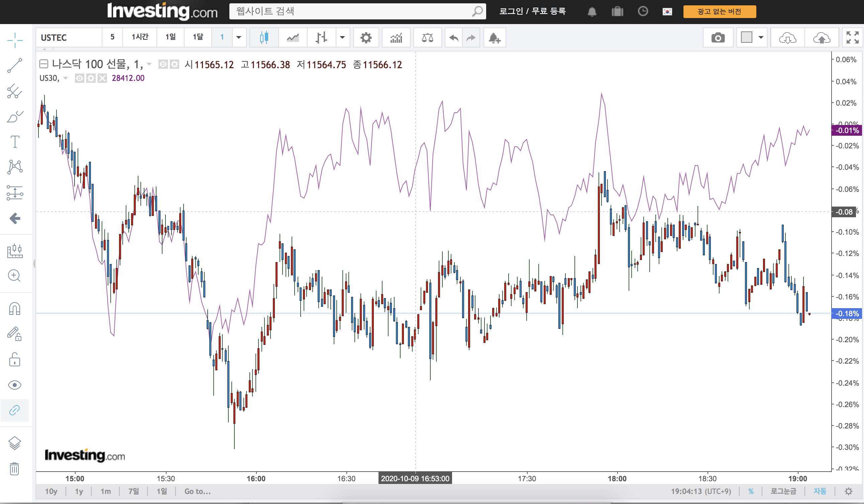Select the trend line drawing tool
Viewport: 864px width, 504px height.
point(15,66)
